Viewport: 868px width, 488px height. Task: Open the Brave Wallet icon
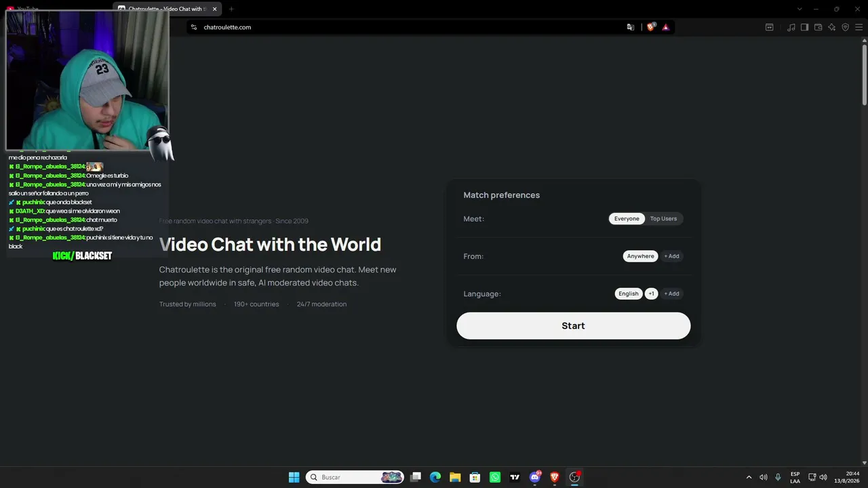(x=818, y=27)
